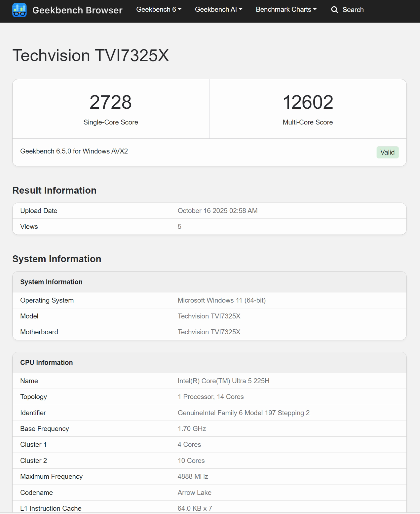Click the Arrow Lake codename value
The image size is (420, 514).
[194, 493]
